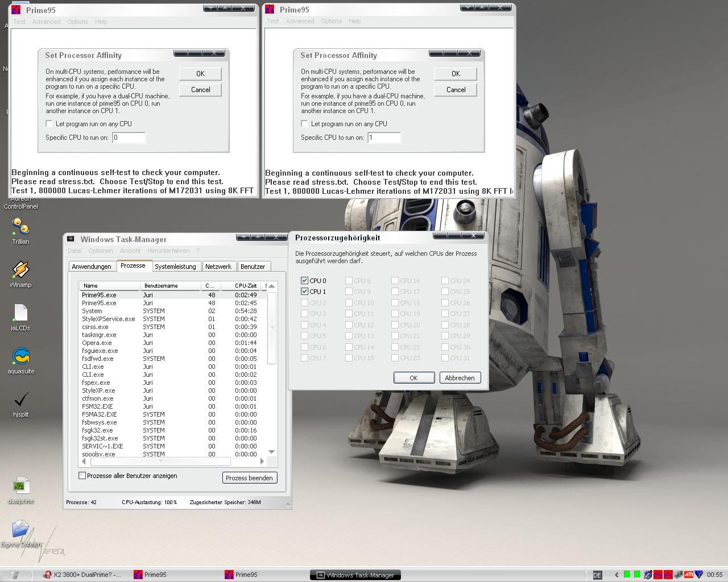Open the Ansicht menu in Task-Manager

tap(130, 251)
